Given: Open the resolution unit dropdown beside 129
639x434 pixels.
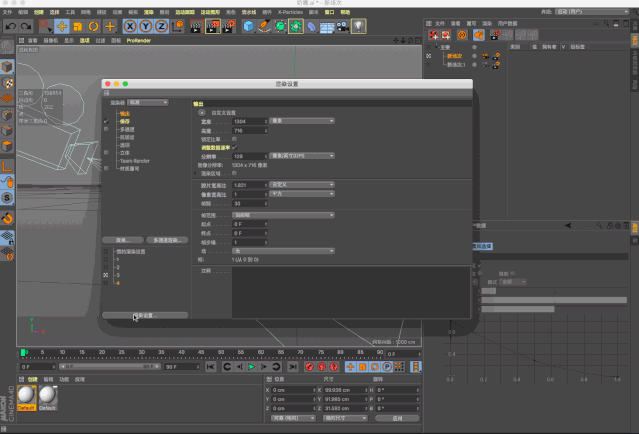Looking at the screenshot, I should (302, 156).
